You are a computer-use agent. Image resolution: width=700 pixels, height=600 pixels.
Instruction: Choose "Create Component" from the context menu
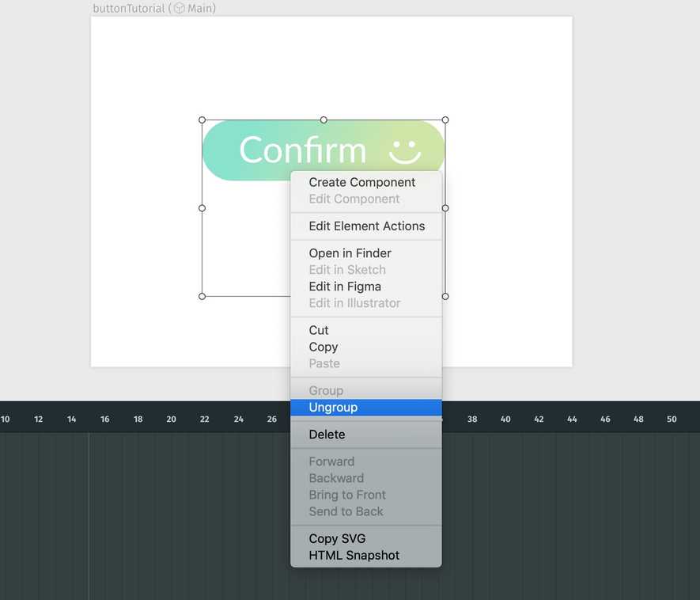(x=361, y=182)
